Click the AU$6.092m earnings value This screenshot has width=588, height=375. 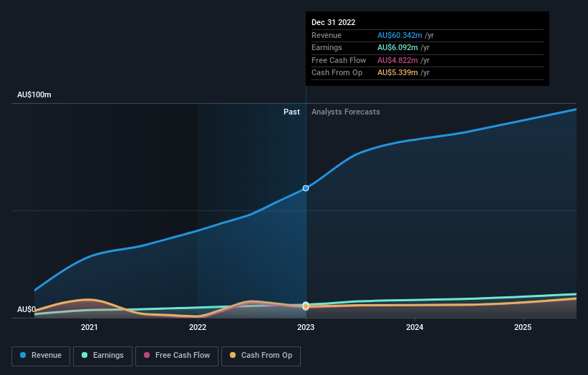[397, 47]
